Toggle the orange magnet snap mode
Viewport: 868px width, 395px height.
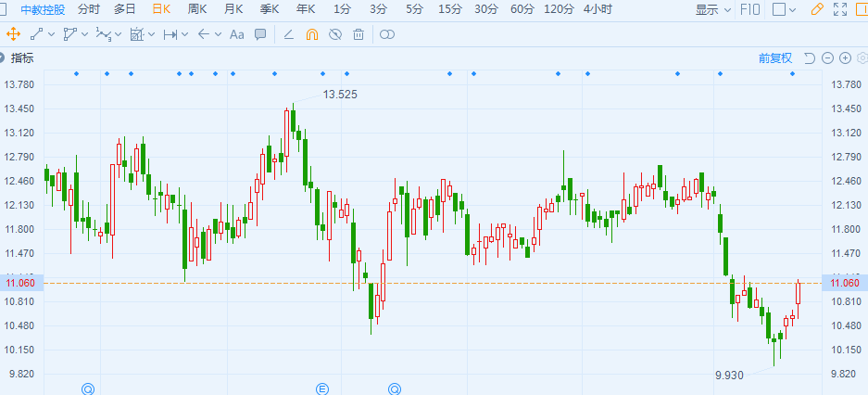(x=311, y=35)
